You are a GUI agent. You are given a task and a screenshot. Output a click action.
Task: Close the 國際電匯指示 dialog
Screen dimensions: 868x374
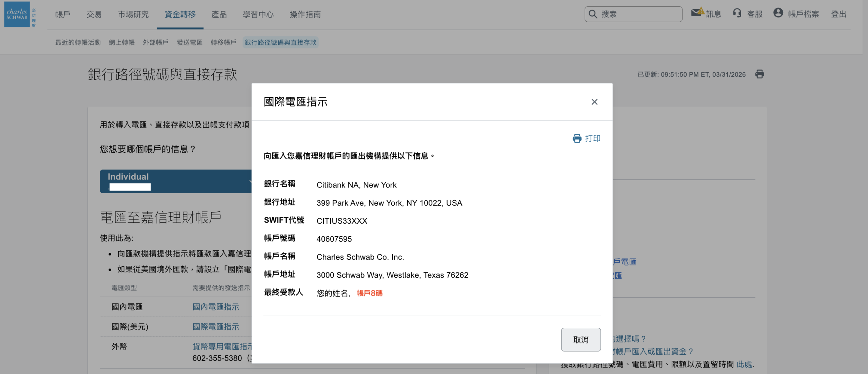point(594,102)
